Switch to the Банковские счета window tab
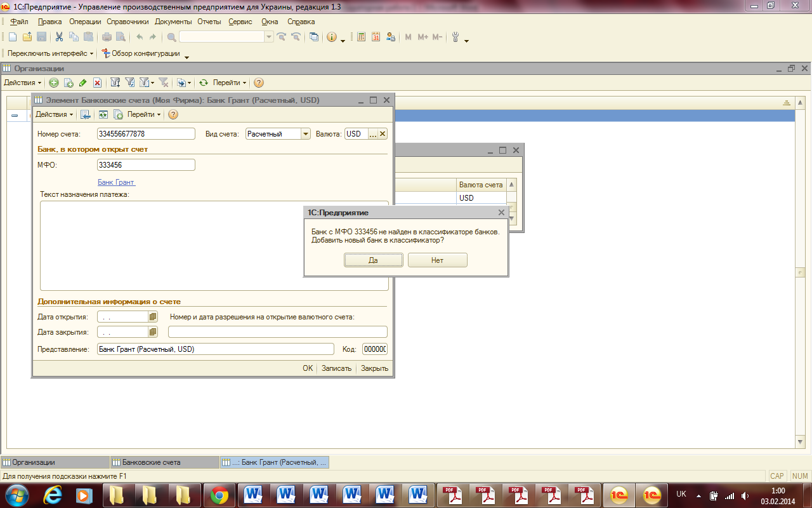Viewport: 812px width, 508px height. [165, 462]
